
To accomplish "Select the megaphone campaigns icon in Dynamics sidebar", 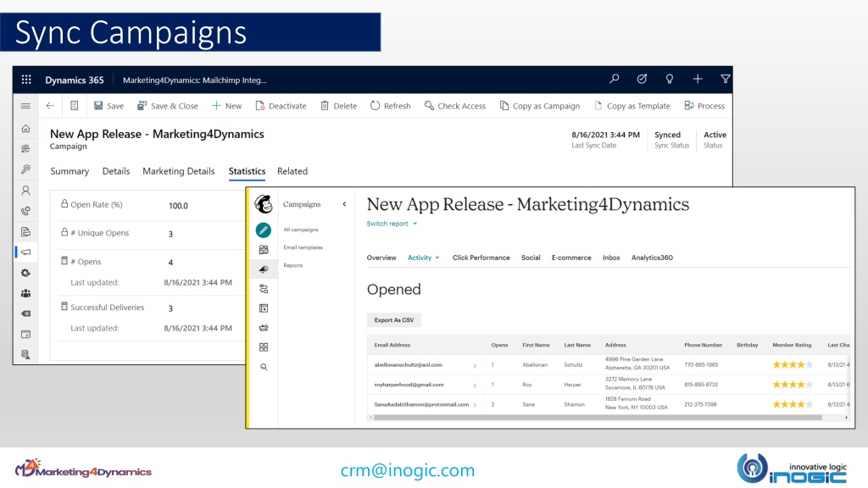I will pyautogui.click(x=25, y=252).
